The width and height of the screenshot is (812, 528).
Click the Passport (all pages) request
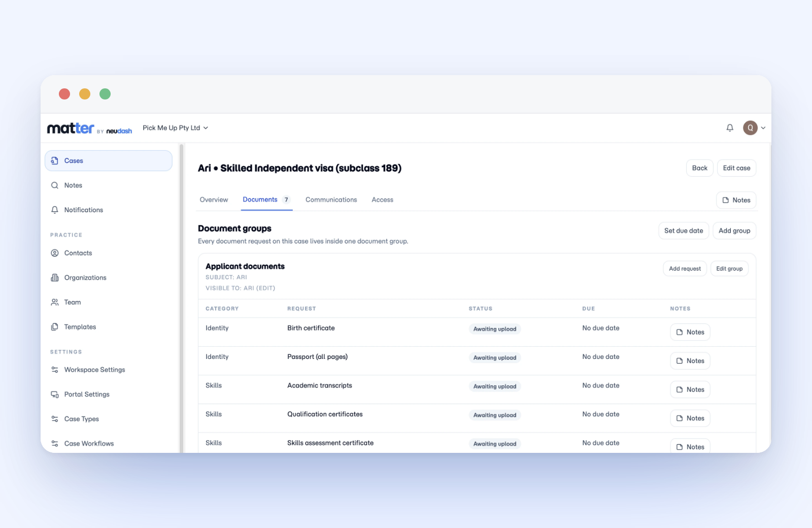pyautogui.click(x=318, y=357)
